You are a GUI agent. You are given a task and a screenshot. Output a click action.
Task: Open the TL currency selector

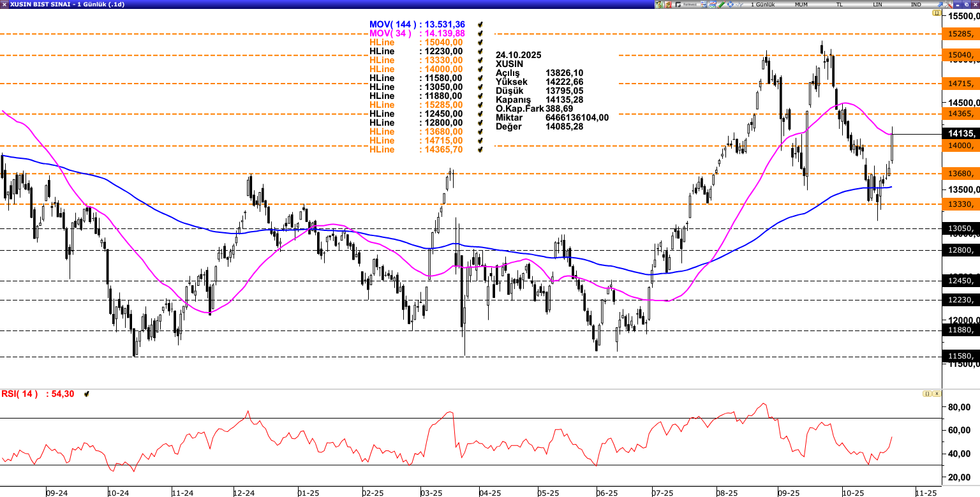[839, 4]
